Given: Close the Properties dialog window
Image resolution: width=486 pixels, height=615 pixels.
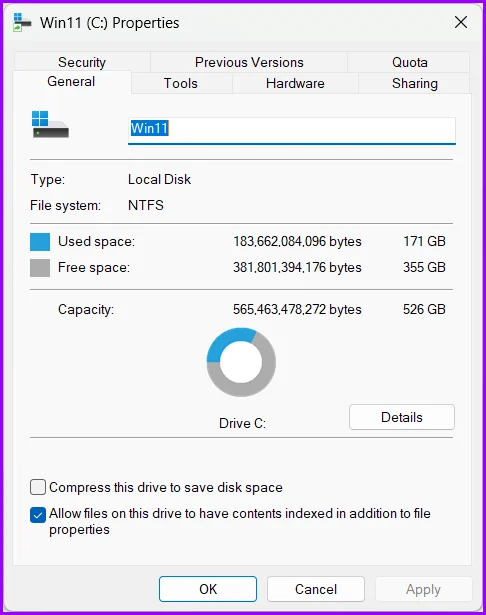Looking at the screenshot, I should point(461,22).
